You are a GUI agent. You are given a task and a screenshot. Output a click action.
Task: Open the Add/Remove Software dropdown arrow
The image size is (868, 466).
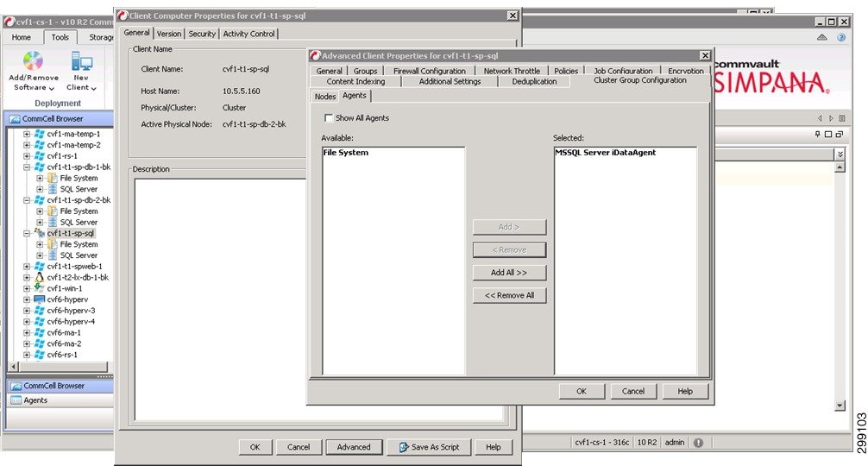pyautogui.click(x=52, y=88)
